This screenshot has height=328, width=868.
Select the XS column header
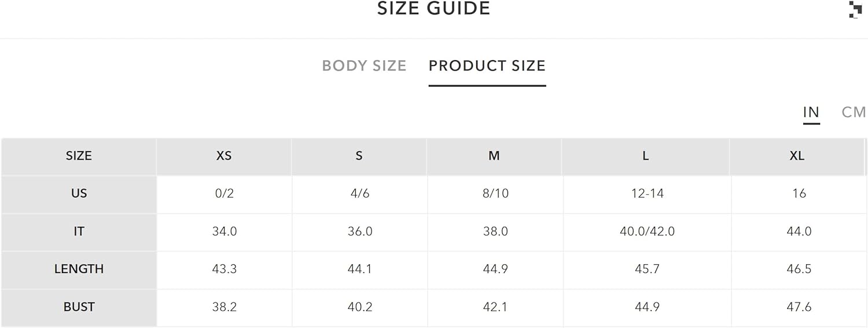click(x=224, y=156)
